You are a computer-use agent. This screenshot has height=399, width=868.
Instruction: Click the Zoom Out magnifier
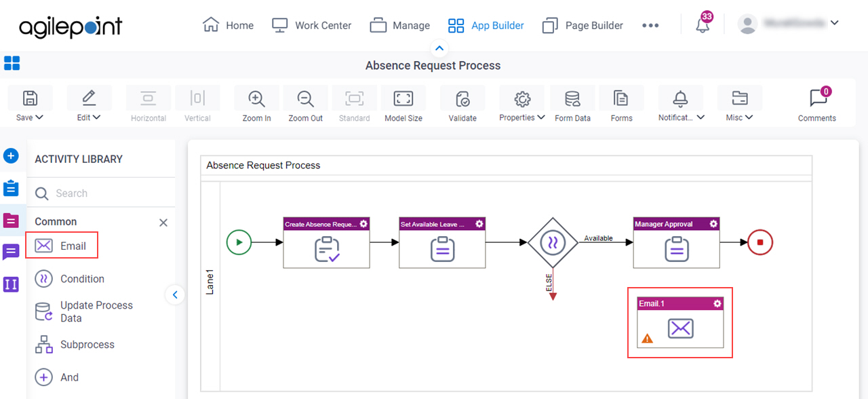305,98
